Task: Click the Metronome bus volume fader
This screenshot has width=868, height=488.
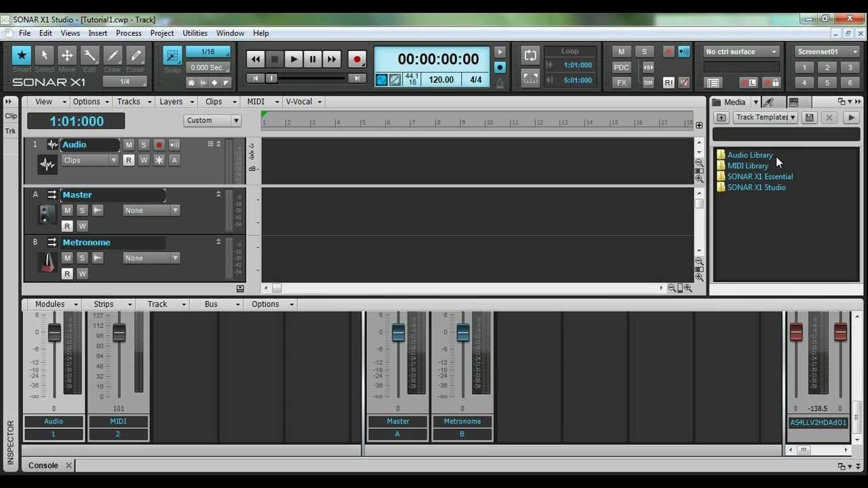Action: pyautogui.click(x=463, y=333)
